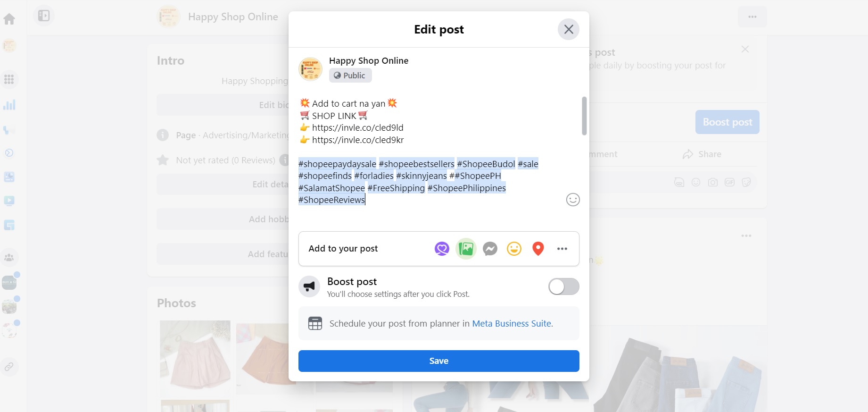Click the red check-in location pin
Viewport: 868px width, 412px height.
point(538,249)
